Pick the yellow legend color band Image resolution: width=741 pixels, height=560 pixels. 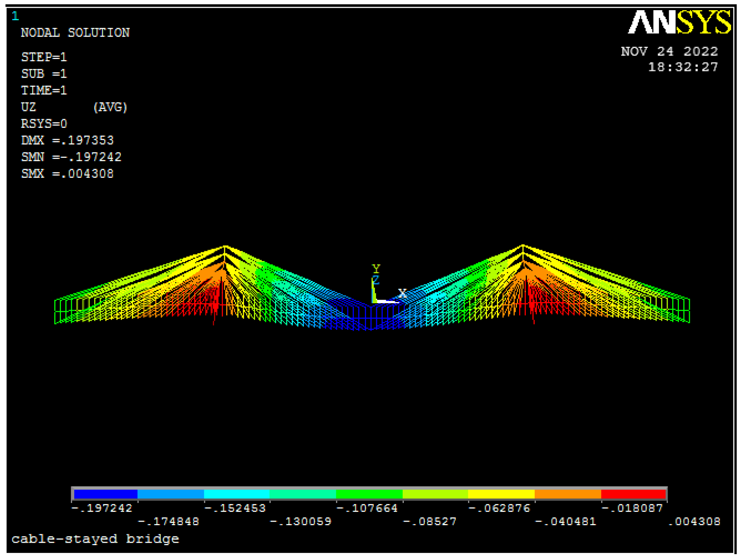(501, 494)
